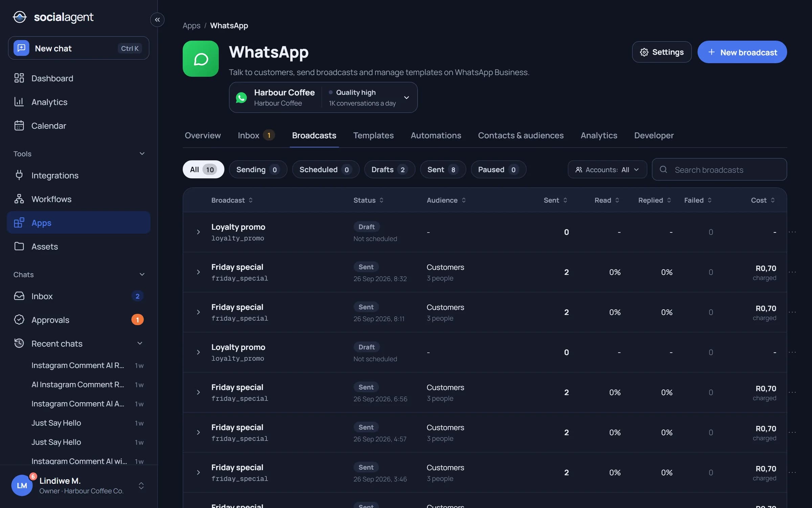Viewport: 812px width, 508px height.
Task: Filter broadcasts by Paused
Action: 498,169
